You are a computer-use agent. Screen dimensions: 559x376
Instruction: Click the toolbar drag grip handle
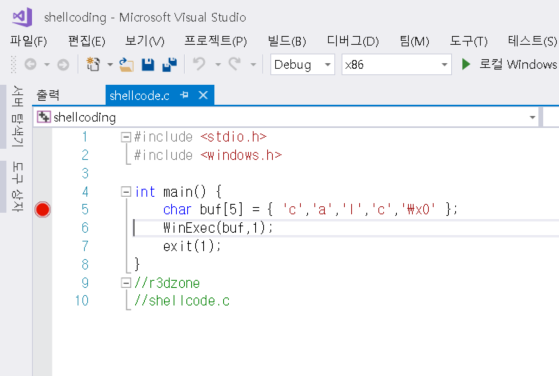tap(14, 65)
